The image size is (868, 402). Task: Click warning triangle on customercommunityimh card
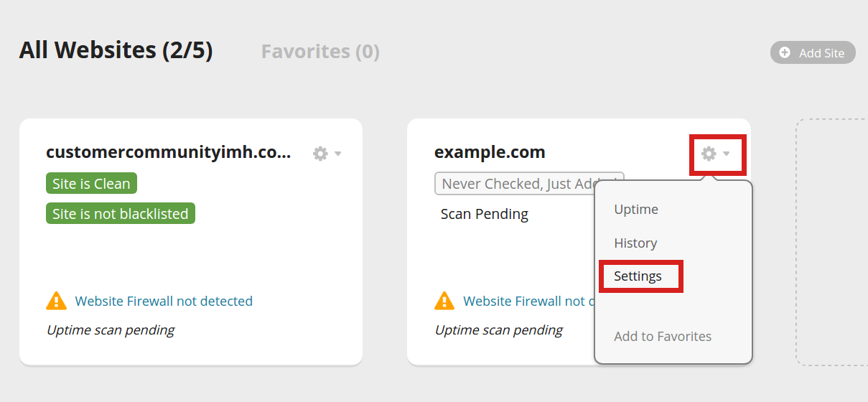(56, 301)
